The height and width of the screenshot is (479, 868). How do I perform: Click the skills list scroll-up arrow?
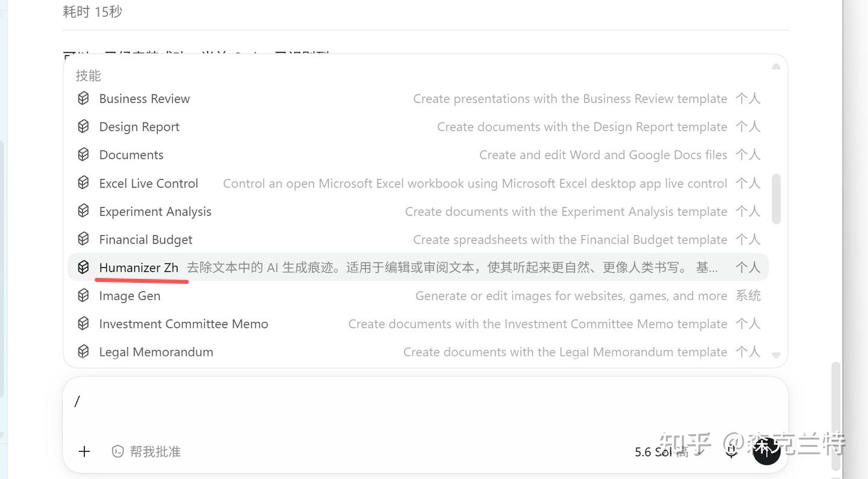coord(776,66)
